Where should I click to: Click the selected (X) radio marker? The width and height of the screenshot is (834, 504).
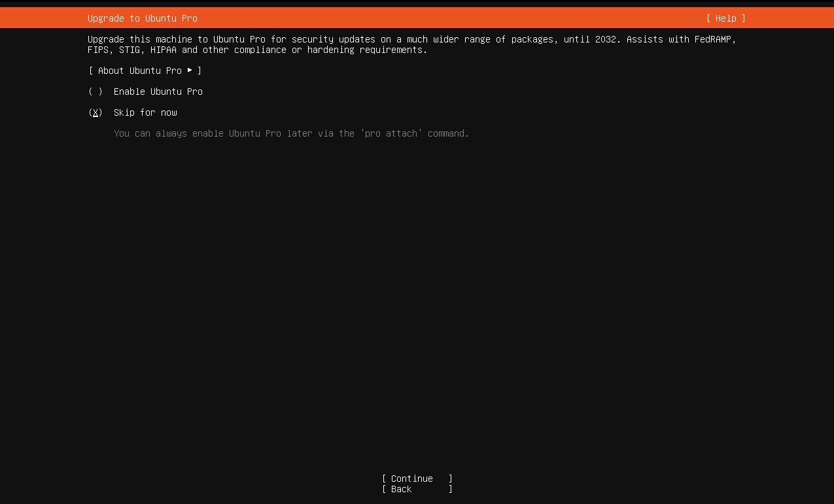(95, 112)
